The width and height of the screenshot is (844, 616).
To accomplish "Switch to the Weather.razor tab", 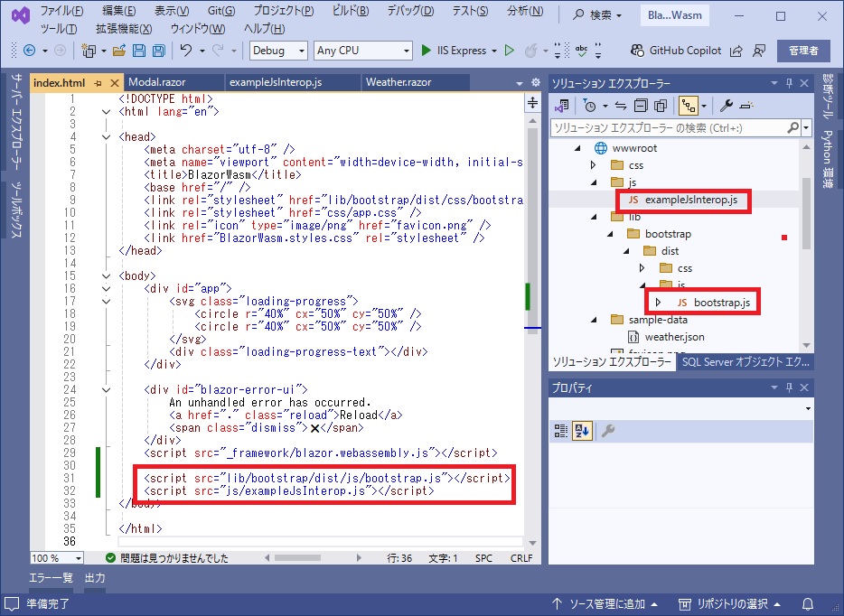I will pyautogui.click(x=415, y=82).
